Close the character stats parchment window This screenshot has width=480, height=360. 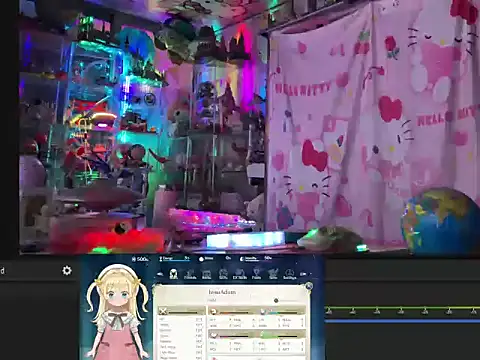point(309,286)
